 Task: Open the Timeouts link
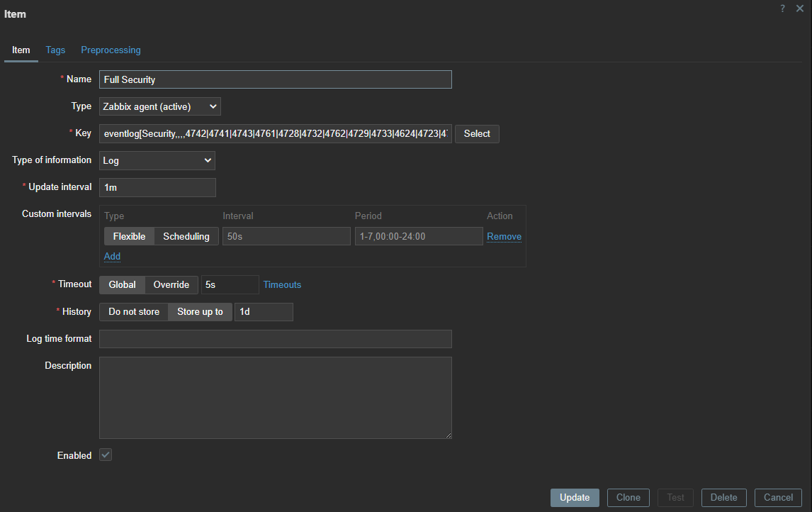[282, 284]
